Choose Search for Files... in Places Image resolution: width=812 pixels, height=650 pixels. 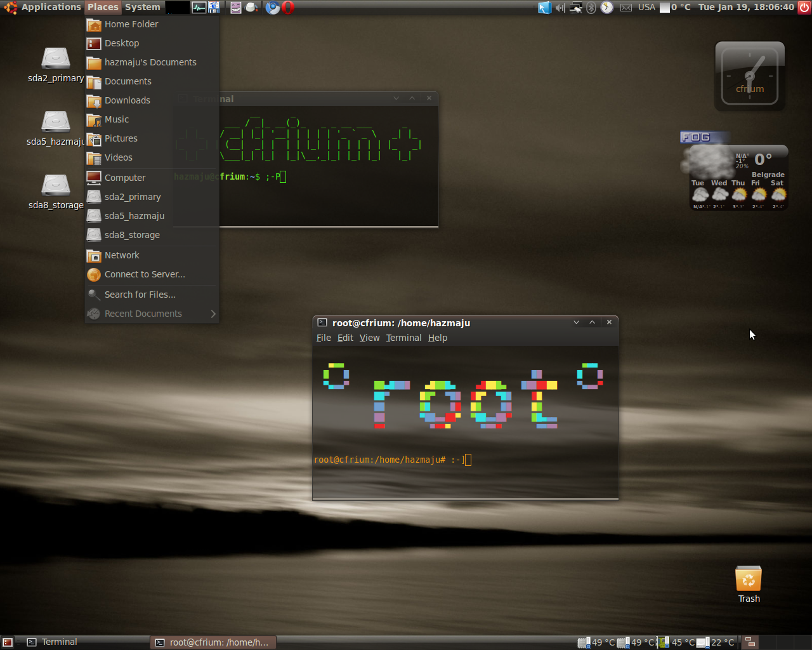pos(152,295)
